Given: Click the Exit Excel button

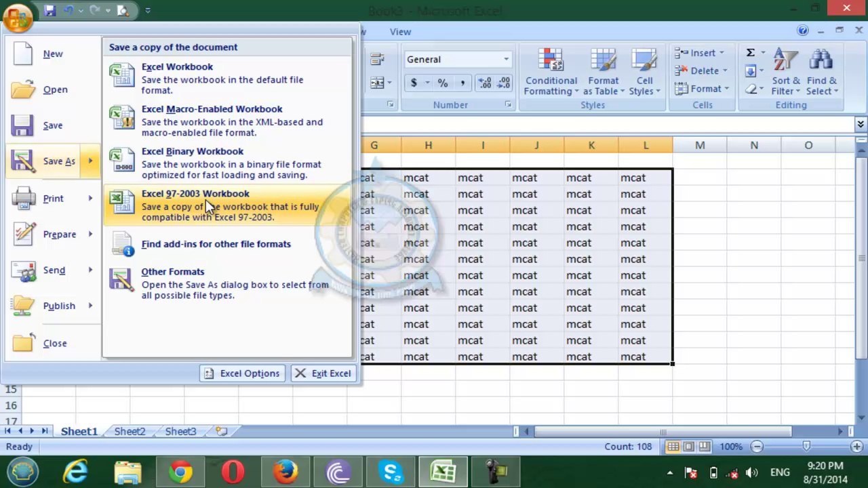Looking at the screenshot, I should (x=322, y=373).
